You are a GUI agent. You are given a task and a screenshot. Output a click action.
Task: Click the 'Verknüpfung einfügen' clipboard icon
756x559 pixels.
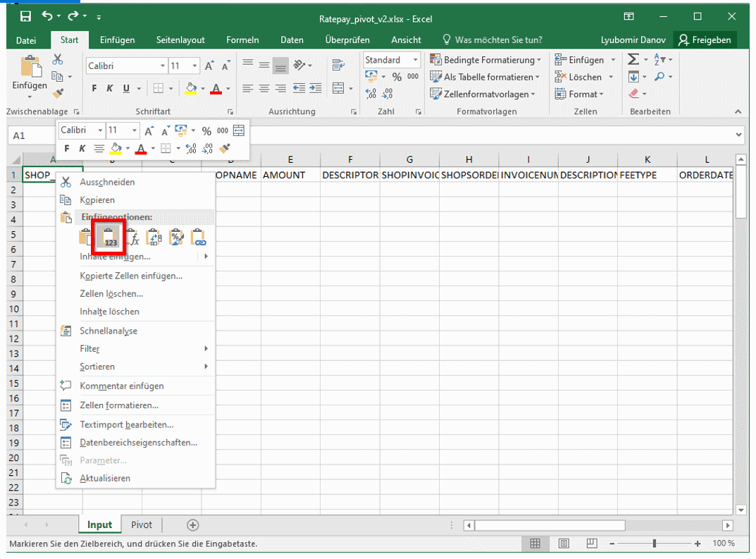(199, 237)
